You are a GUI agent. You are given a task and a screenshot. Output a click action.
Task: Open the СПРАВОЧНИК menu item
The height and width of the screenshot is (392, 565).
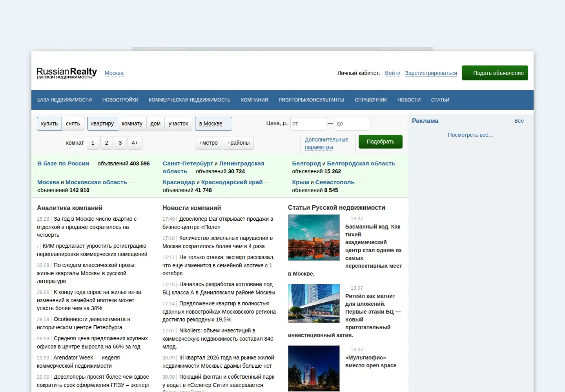point(371,100)
